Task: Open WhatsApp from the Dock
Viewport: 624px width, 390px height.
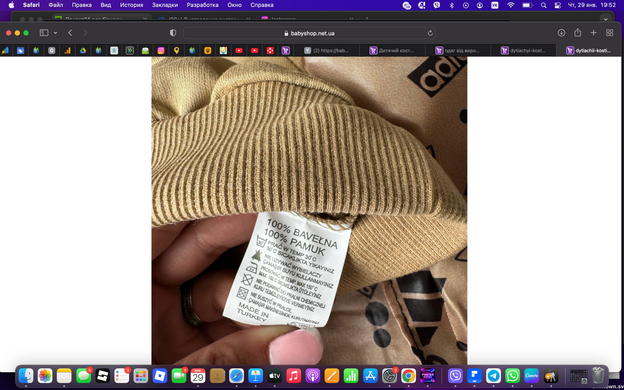Action: (513, 375)
